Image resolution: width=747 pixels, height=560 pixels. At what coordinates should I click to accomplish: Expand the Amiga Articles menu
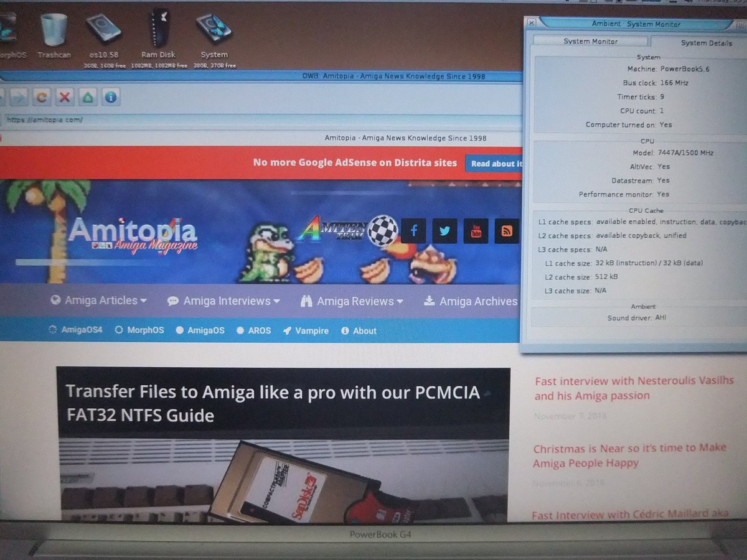(x=99, y=301)
